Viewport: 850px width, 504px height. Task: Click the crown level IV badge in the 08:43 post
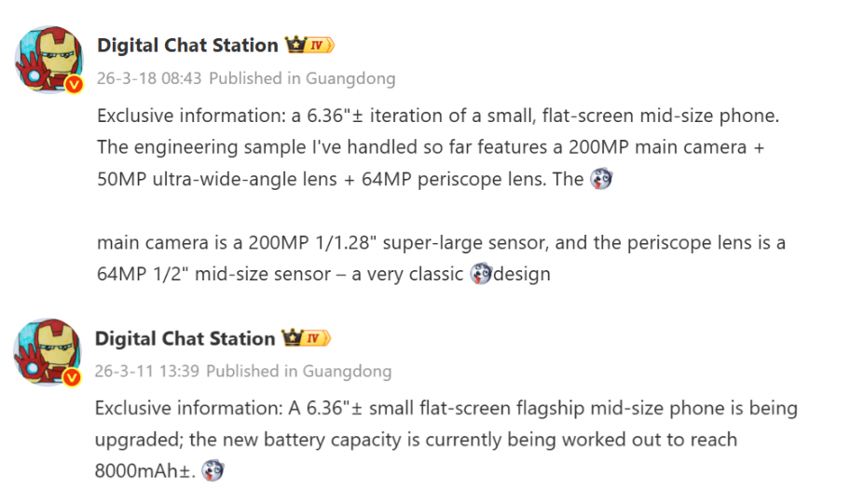coord(310,46)
